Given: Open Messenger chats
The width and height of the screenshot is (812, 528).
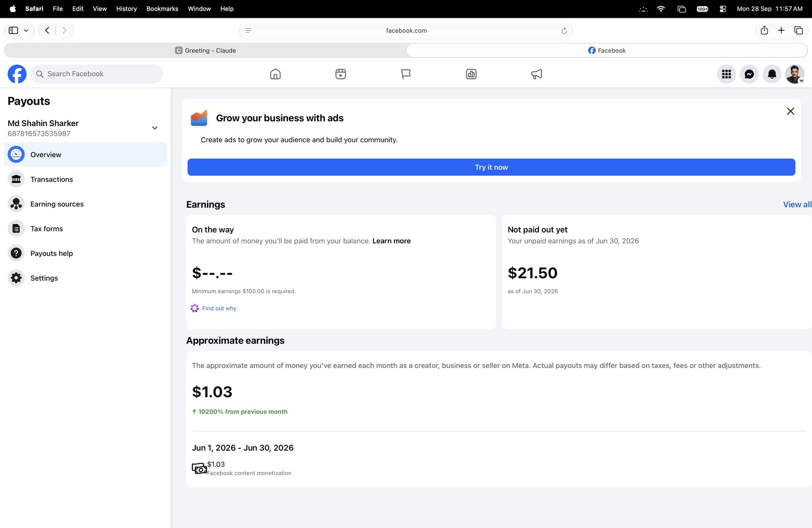Looking at the screenshot, I should coord(749,74).
